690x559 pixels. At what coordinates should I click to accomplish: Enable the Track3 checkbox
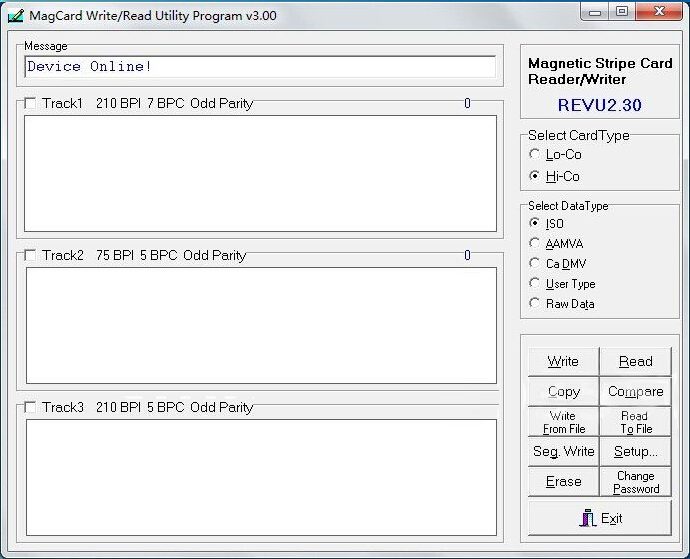(30, 407)
